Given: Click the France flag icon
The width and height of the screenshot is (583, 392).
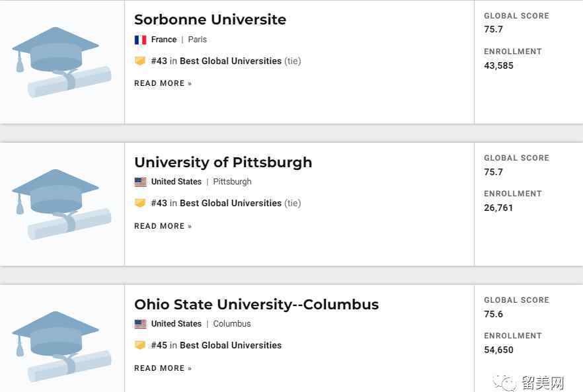Looking at the screenshot, I should 140,40.
